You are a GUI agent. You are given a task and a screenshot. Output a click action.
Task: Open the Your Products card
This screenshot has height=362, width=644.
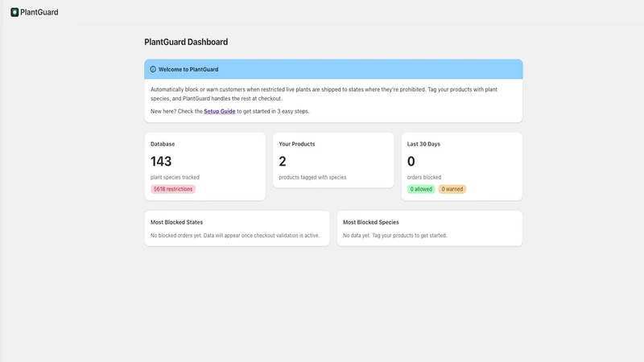click(333, 160)
